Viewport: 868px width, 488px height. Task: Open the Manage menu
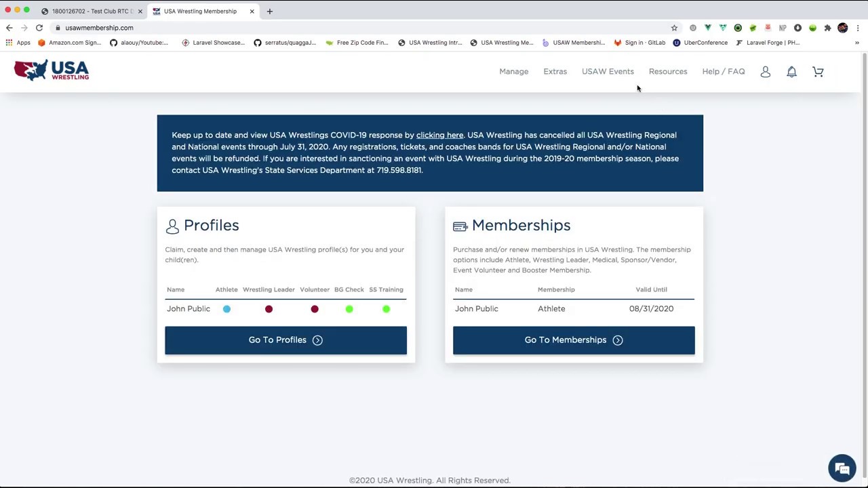(513, 72)
